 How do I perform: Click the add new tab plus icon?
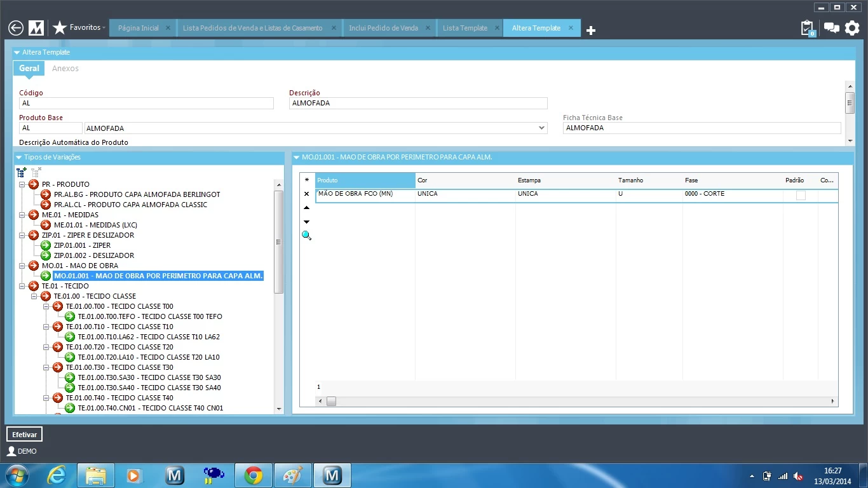(x=591, y=30)
